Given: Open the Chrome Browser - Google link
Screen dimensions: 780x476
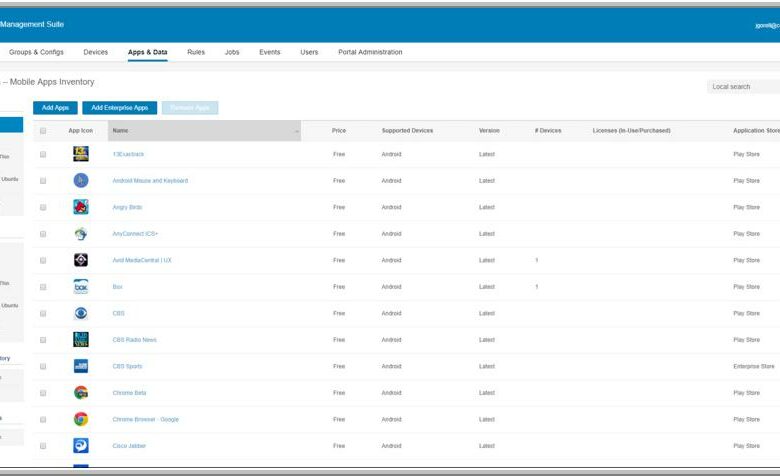Looking at the screenshot, I should click(x=145, y=419).
